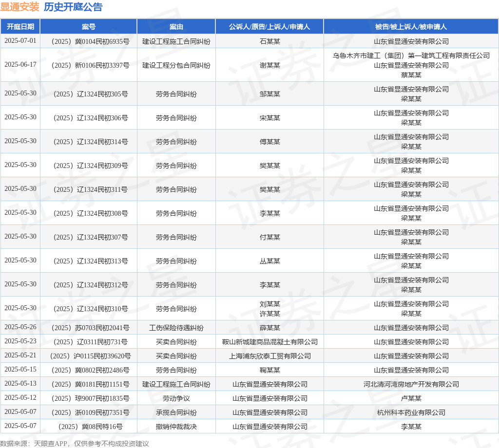Click defendant 杭州科本药业有限公司
499x448 pixels.
coord(411,413)
